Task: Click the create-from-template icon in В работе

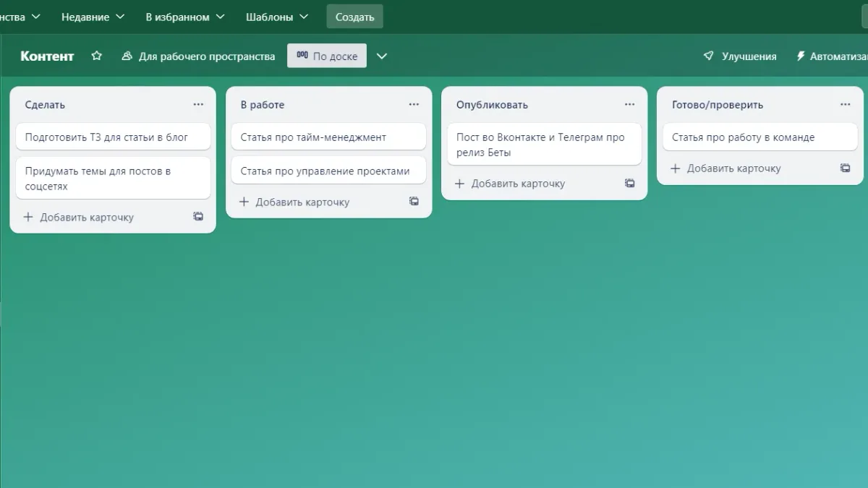Action: (x=414, y=202)
